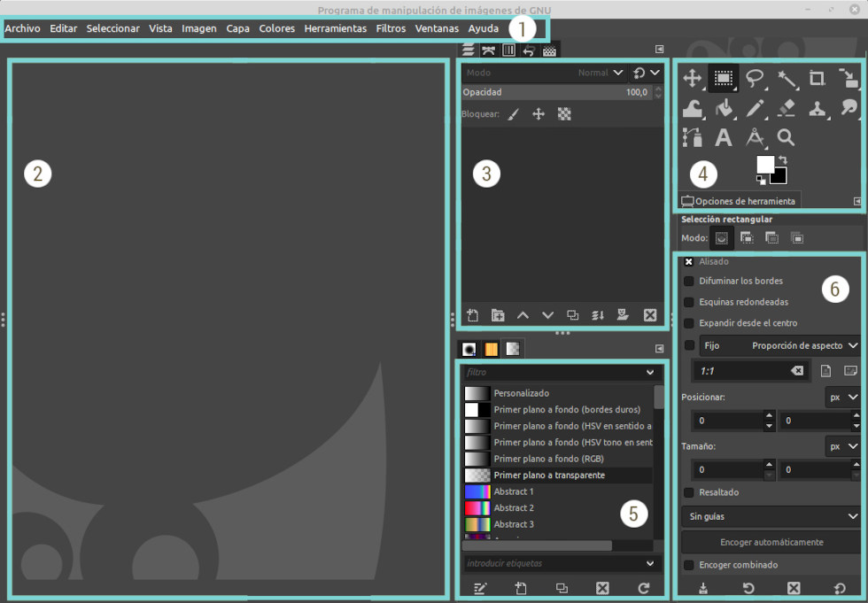Pick the Bucket Fill tool

(724, 108)
